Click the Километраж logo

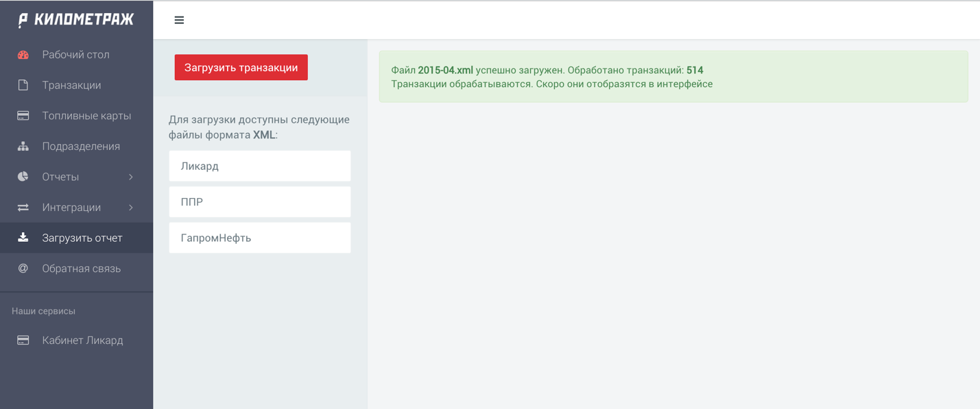pyautogui.click(x=76, y=20)
